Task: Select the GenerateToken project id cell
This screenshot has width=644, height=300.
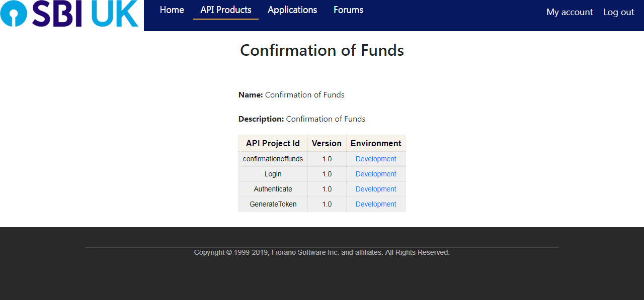Action: (x=273, y=204)
